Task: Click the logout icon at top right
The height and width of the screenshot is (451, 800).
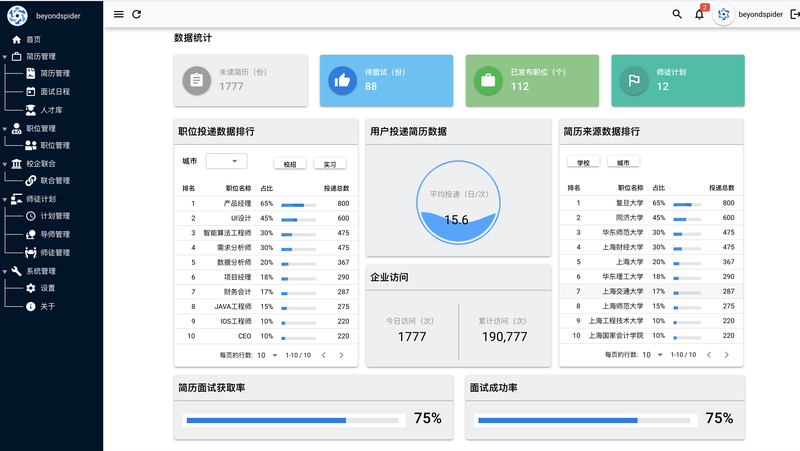Action: (x=794, y=14)
